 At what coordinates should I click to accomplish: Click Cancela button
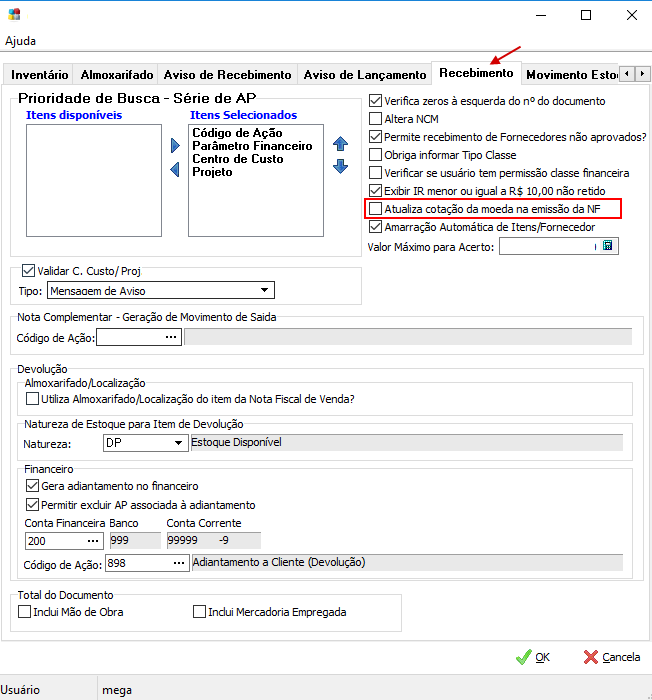tap(611, 657)
